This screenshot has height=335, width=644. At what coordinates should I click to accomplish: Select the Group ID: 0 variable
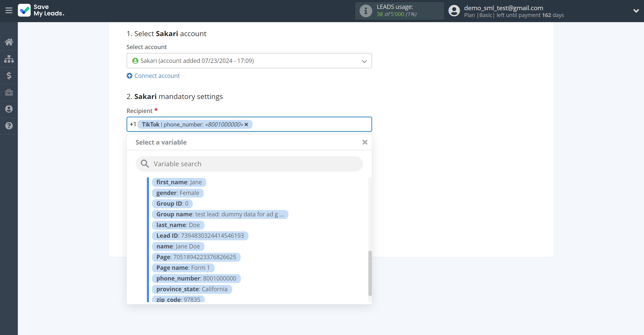[x=172, y=204]
